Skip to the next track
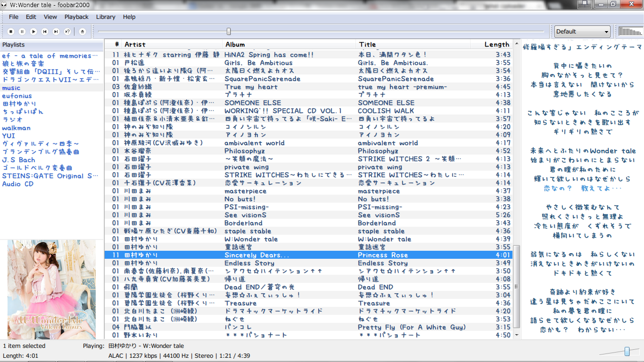644x362 pixels. coord(56,32)
